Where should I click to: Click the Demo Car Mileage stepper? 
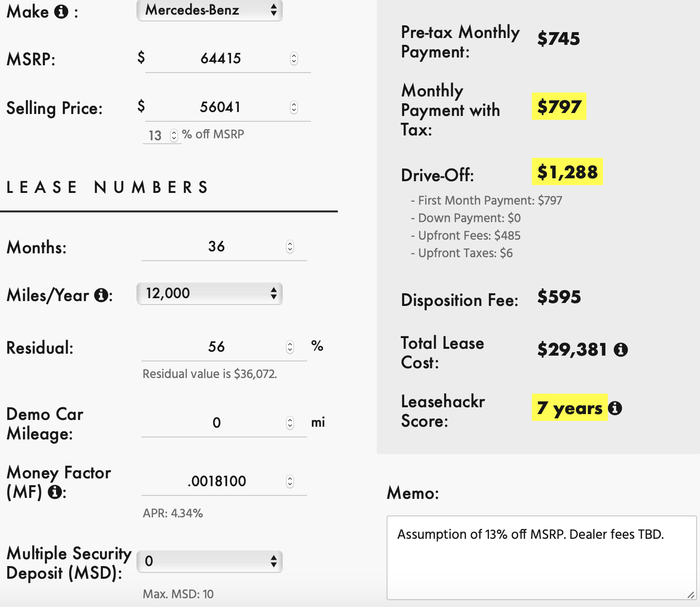290,423
